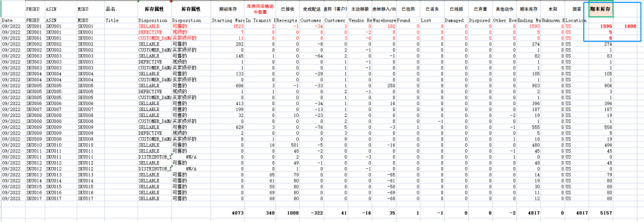Select the warehouse transfer value 250
This screenshot has width=644, height=222.
(x=385, y=85)
